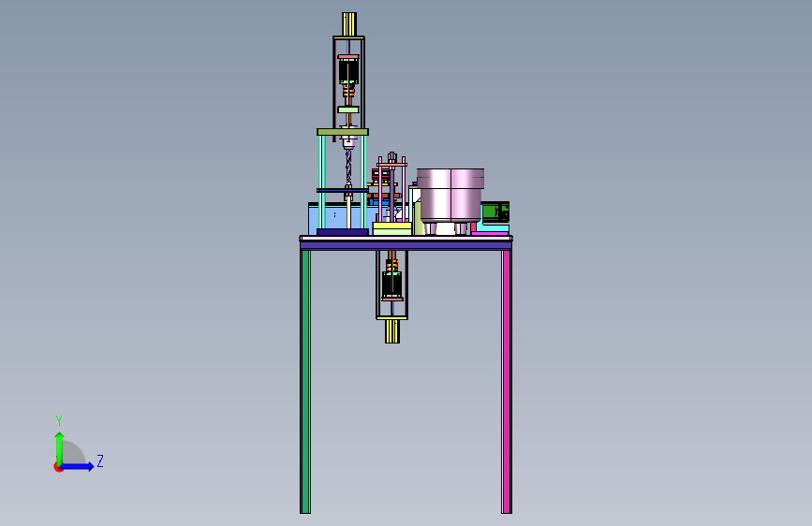Image resolution: width=812 pixels, height=526 pixels.
Task: Select the dark blue base plate under the press
Action: (x=342, y=232)
